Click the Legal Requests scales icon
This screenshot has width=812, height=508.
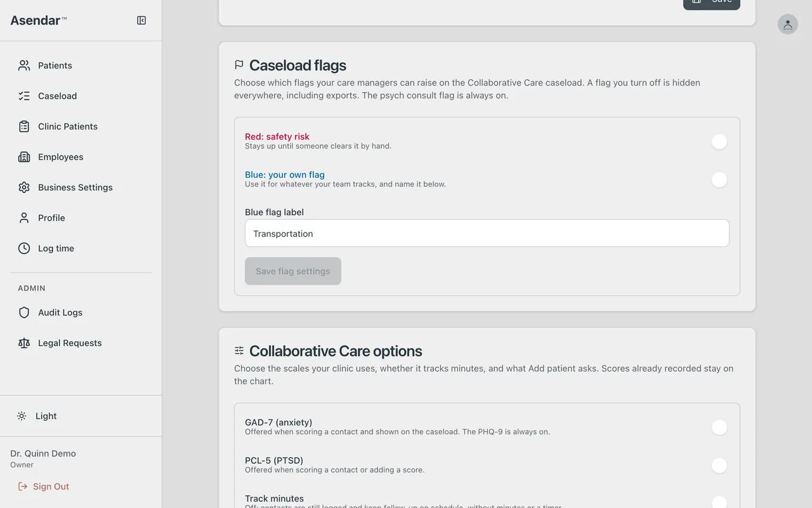tap(24, 343)
